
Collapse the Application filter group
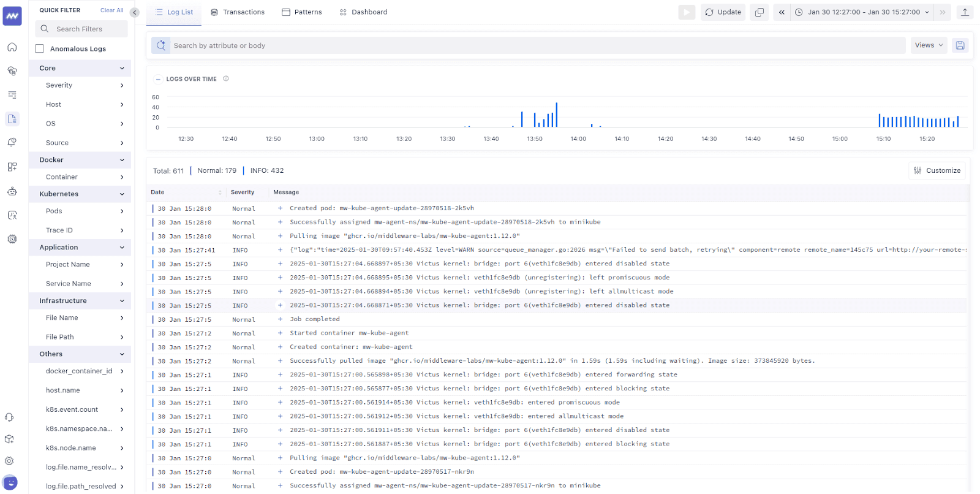122,248
